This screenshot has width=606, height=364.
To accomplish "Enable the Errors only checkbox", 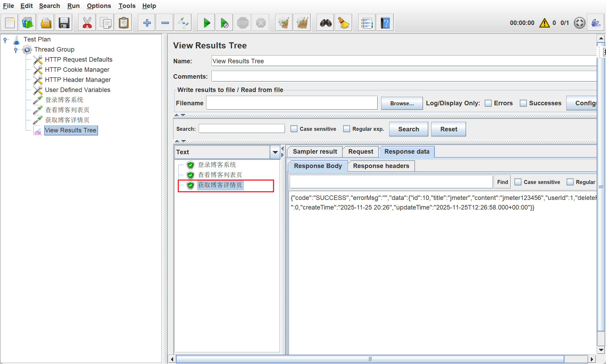I will (488, 103).
